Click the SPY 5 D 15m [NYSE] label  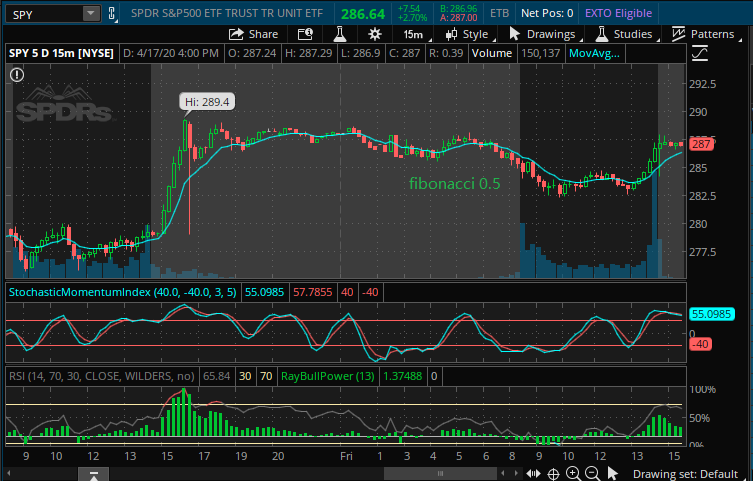point(61,53)
